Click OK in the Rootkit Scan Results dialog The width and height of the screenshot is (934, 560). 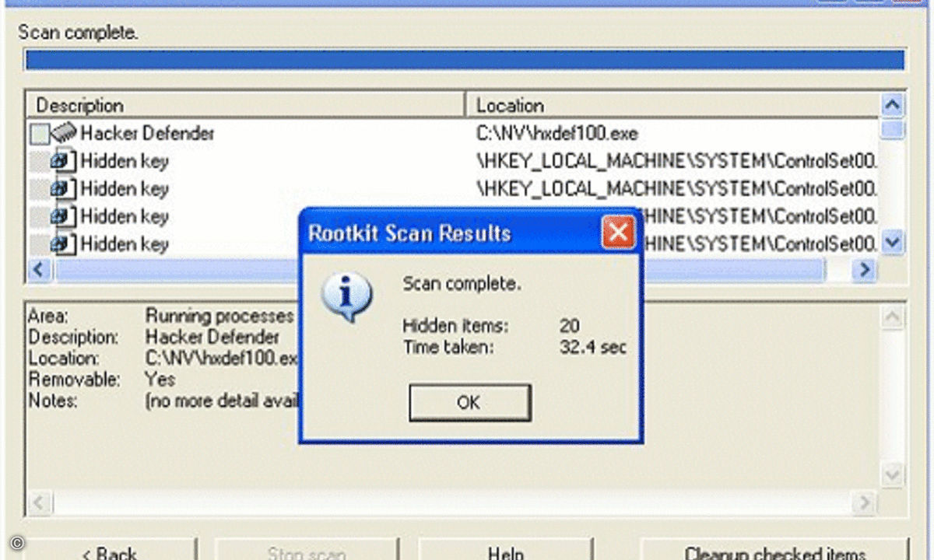coord(469,403)
